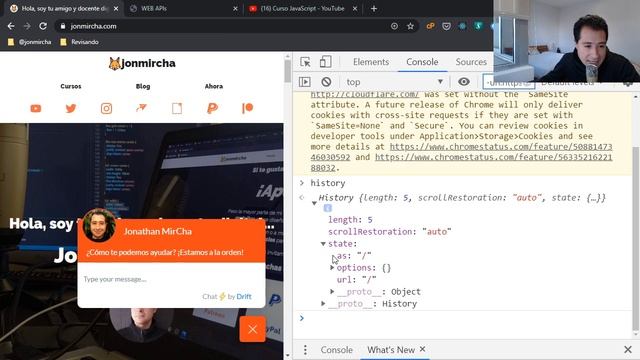Expand the __proto__: History entry
The width and height of the screenshot is (640, 360).
[323, 304]
